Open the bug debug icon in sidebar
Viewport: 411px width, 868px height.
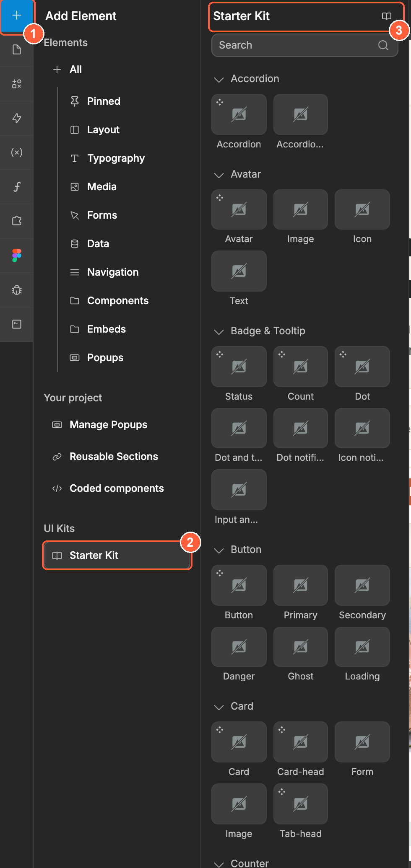(x=17, y=289)
